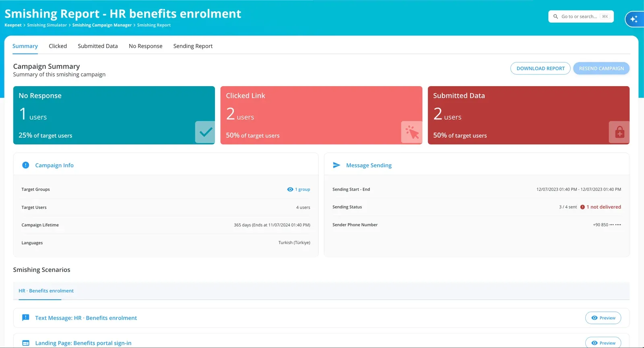The height and width of the screenshot is (348, 644).
Task: Click the Submitted Data summary card
Action: (528, 115)
